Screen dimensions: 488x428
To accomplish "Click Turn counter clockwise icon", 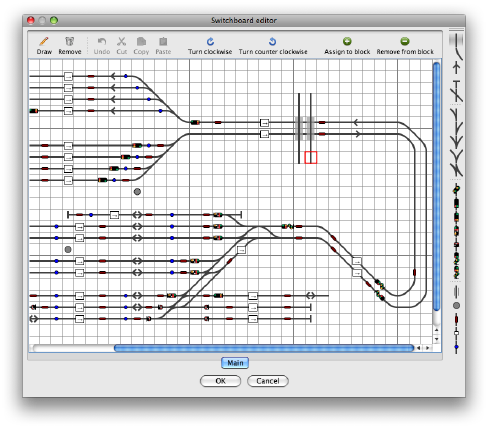I will [x=272, y=42].
